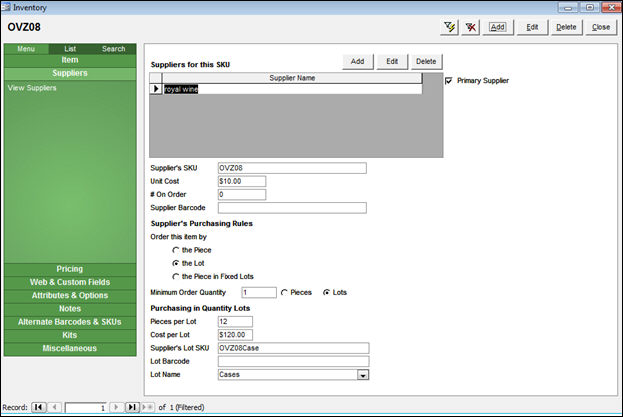This screenshot has height=417, width=623.
Task: Open Web & Custom Fields section
Action: coord(70,282)
